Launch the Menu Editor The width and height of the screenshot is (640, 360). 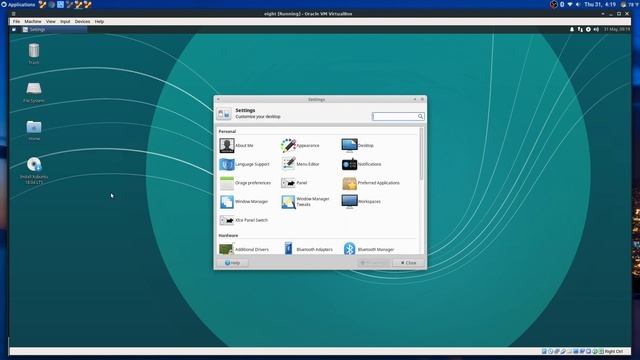point(300,164)
